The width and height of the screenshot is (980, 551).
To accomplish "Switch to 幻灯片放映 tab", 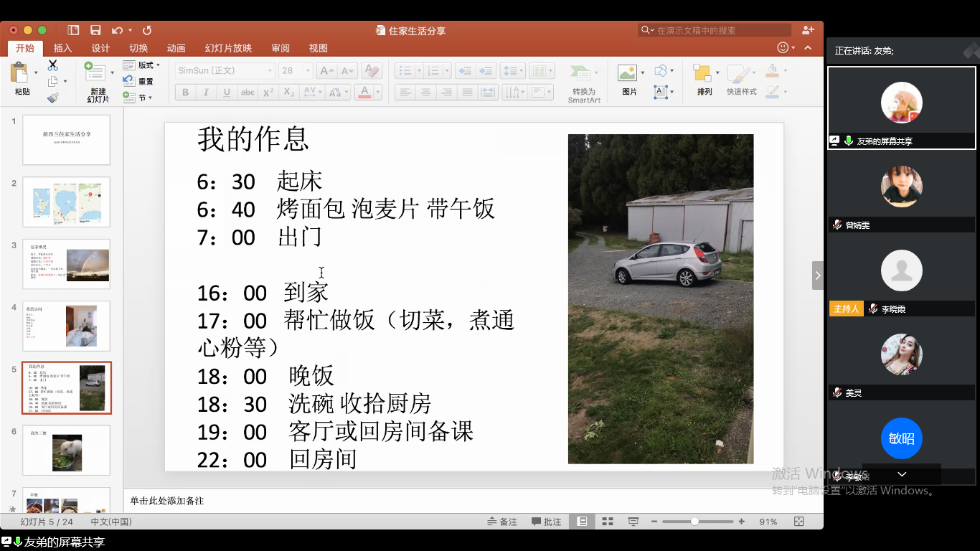I will tap(228, 48).
